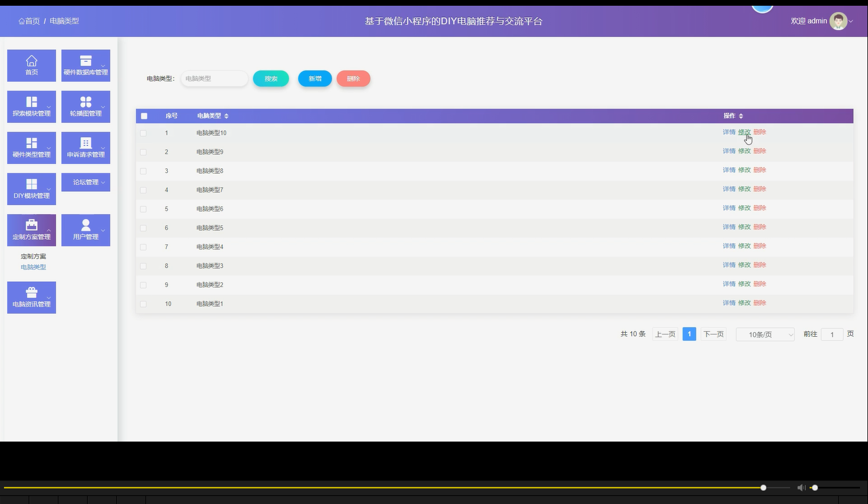Screen dimensions: 868x504
Task: Open 硬件类型管理 sidebar tile
Action: [31, 148]
